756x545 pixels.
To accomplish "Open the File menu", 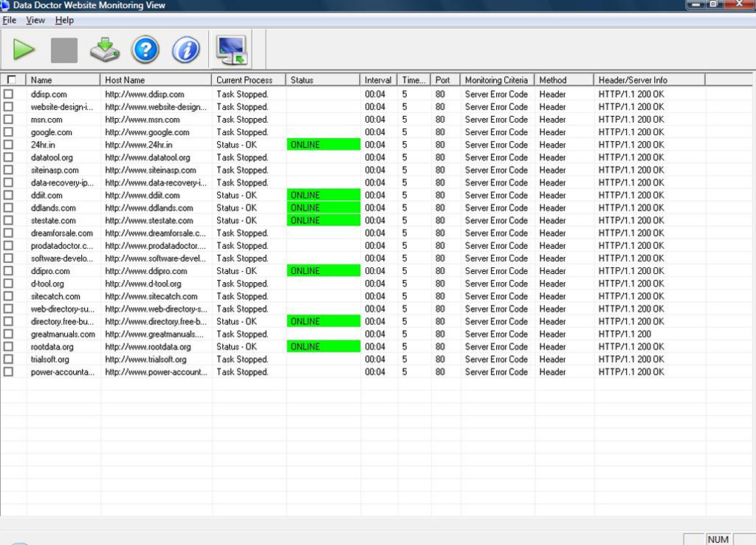I will (9, 20).
